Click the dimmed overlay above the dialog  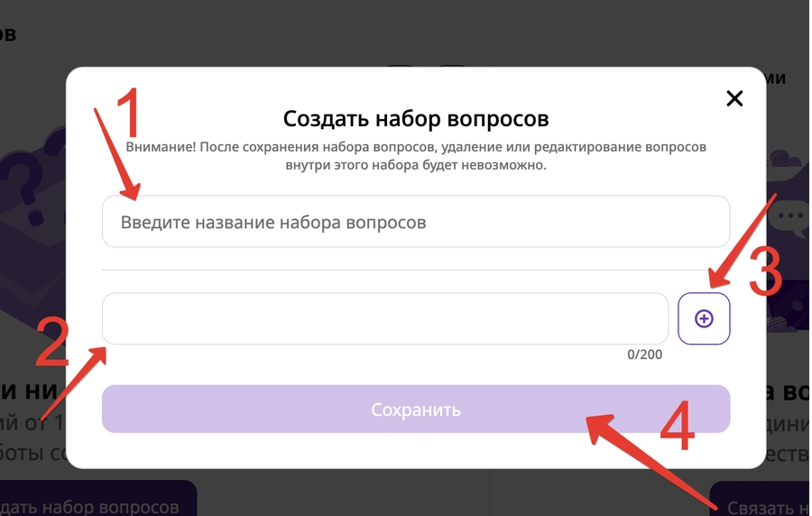(x=271, y=32)
